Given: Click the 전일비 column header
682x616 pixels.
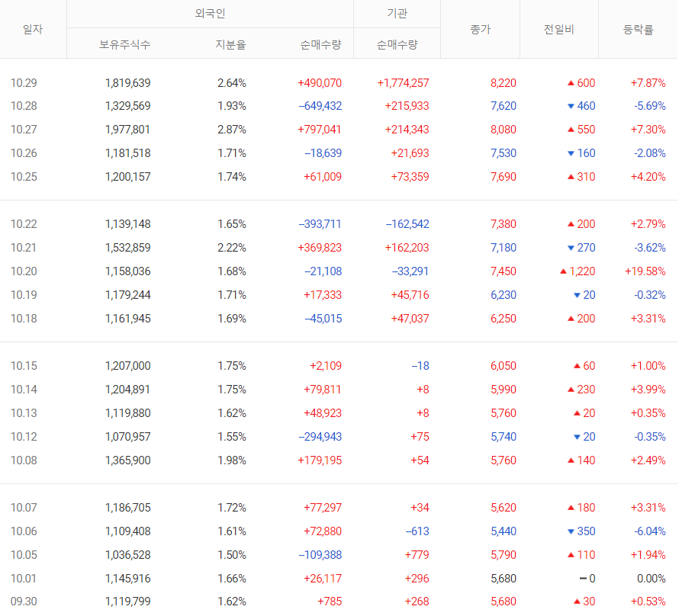Looking at the screenshot, I should 559,29.
